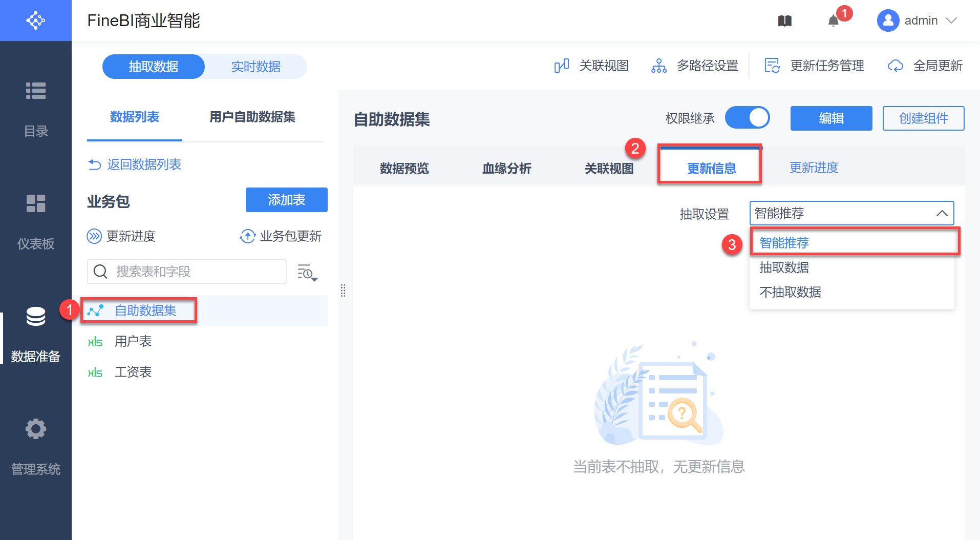The width and height of the screenshot is (980, 540).
Task: Switch to the 用户自助数据集 tab
Action: tap(252, 117)
